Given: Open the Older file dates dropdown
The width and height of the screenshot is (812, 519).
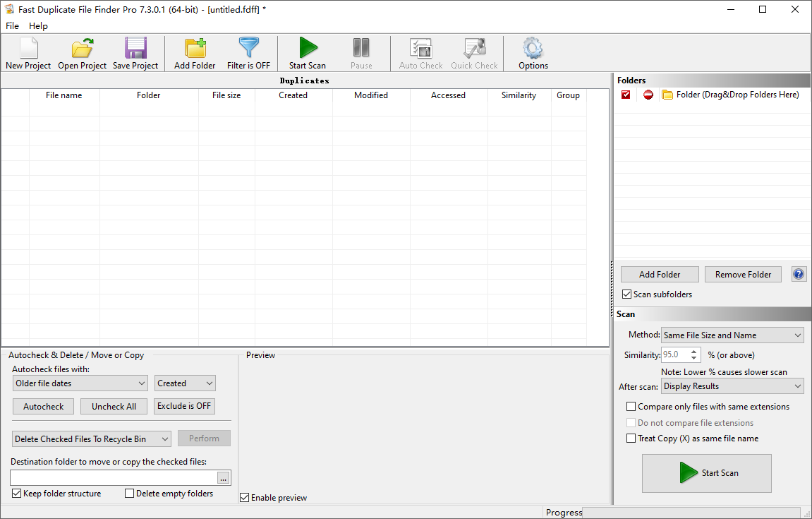Looking at the screenshot, I should pyautogui.click(x=80, y=383).
